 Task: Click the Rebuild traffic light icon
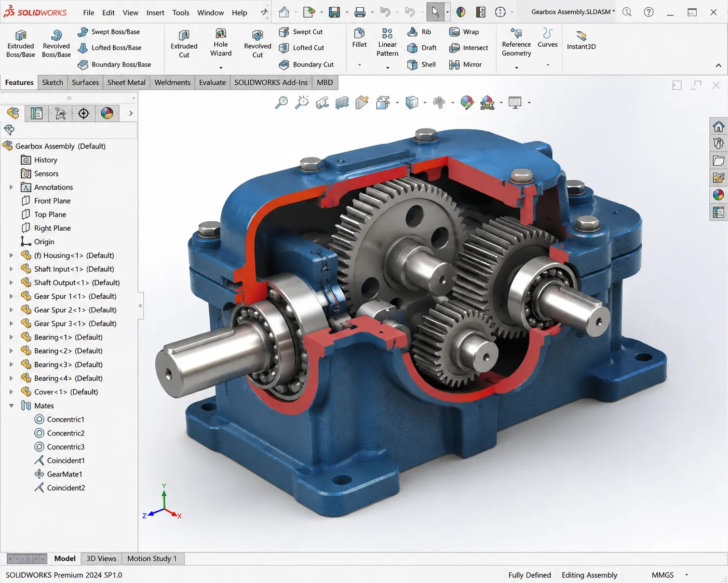tap(480, 12)
